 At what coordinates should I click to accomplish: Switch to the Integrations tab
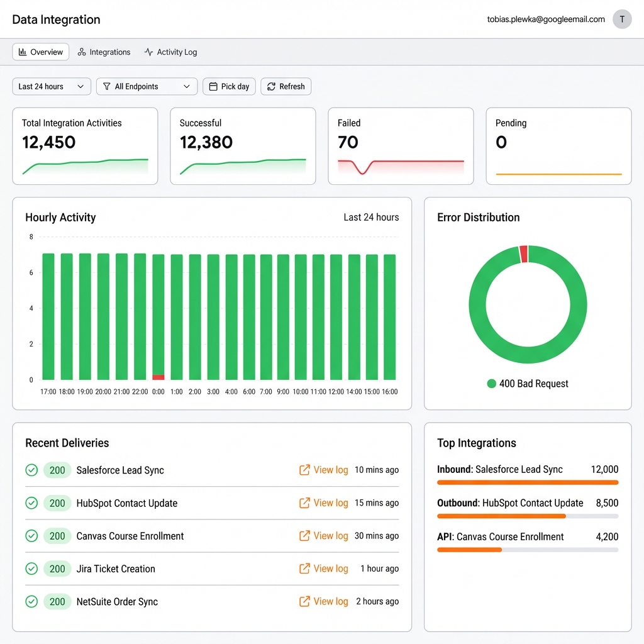(x=104, y=52)
